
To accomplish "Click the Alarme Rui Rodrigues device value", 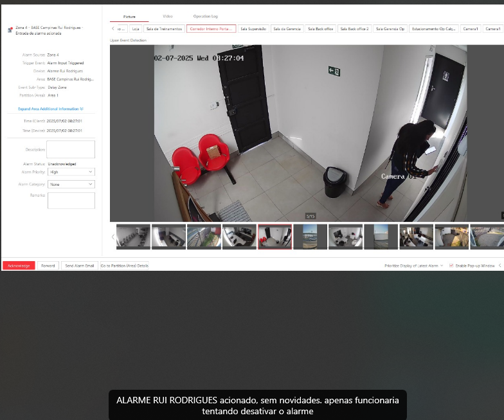I will point(65,71).
